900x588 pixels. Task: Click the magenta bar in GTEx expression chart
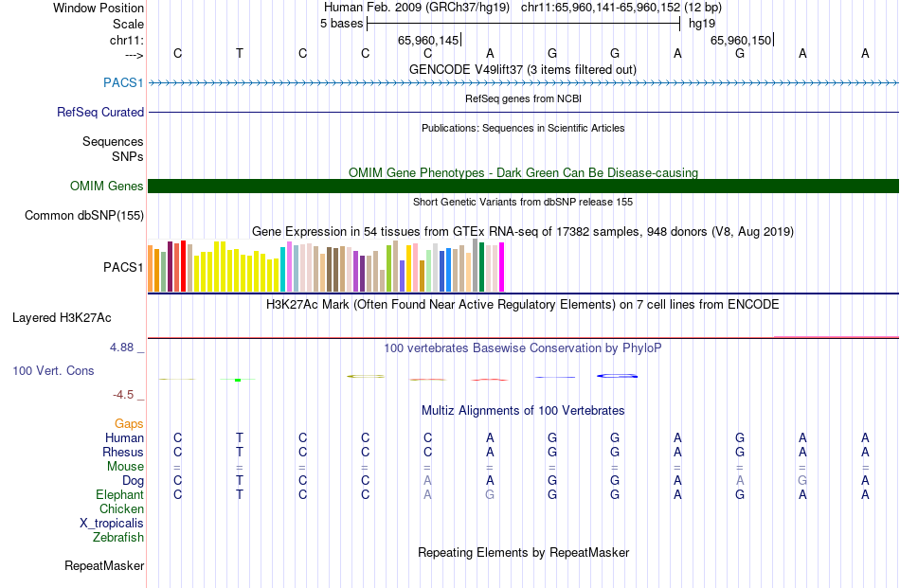502,267
